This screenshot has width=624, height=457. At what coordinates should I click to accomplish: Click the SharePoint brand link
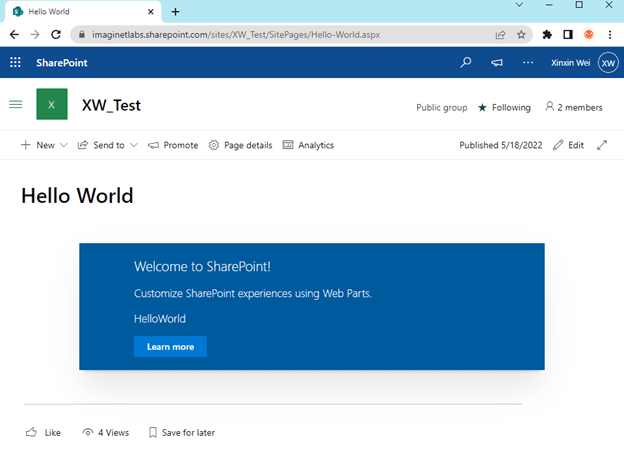click(x=62, y=62)
